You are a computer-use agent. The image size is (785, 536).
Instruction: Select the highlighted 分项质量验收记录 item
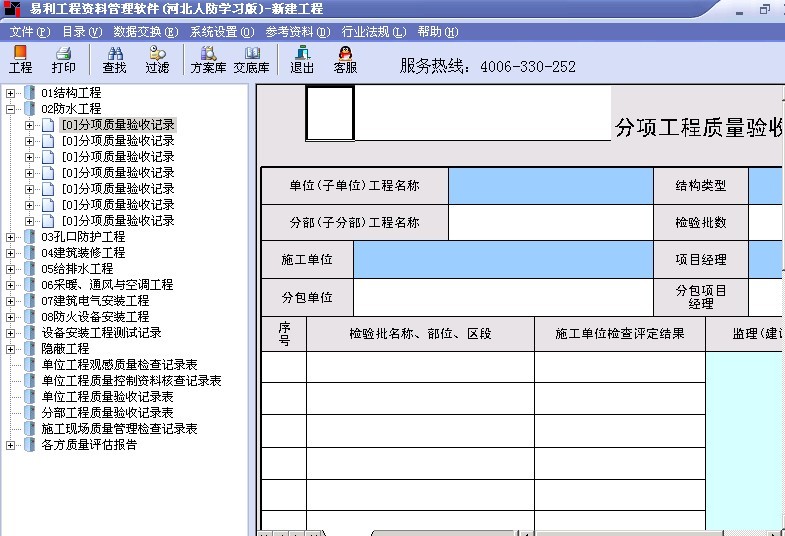tap(118, 125)
